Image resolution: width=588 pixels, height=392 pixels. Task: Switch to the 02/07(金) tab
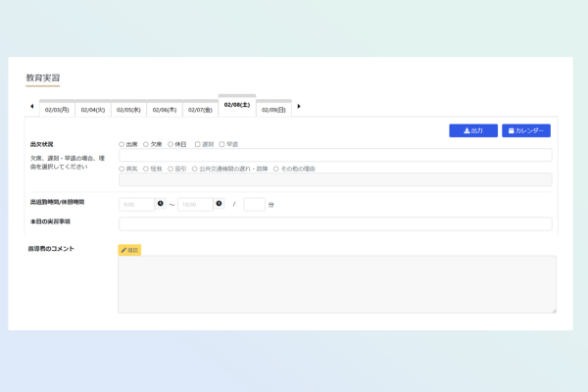[200, 110]
